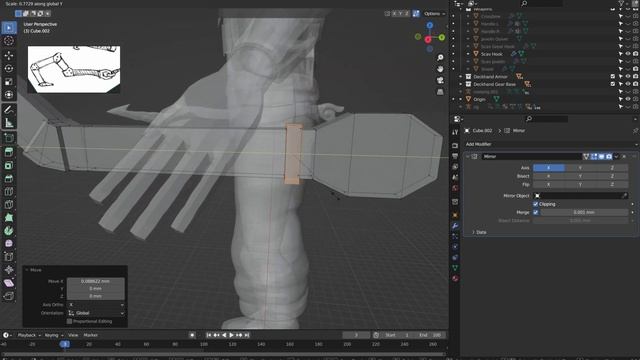Enable Mirror axis Y button
Image resolution: width=640 pixels, height=360 pixels.
(580, 168)
